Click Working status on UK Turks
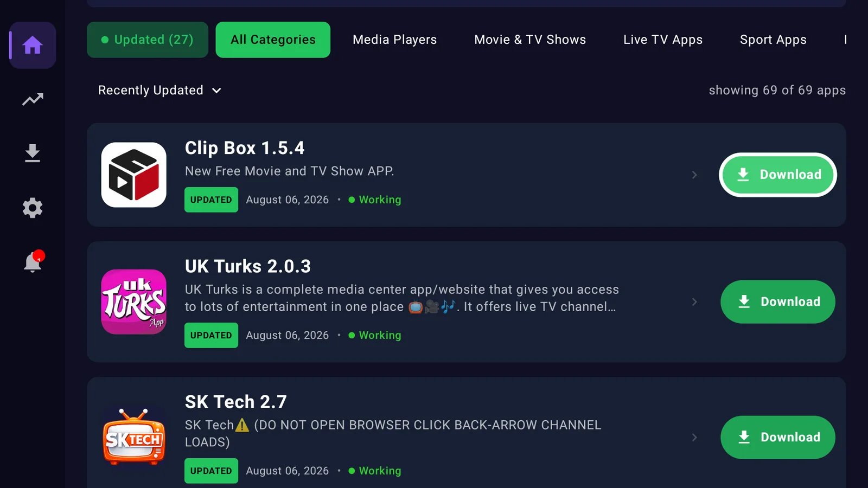The image size is (868, 488). (375, 335)
